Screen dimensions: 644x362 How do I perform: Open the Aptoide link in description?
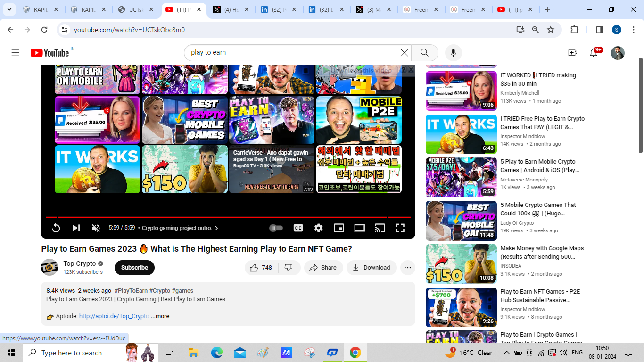click(114, 316)
